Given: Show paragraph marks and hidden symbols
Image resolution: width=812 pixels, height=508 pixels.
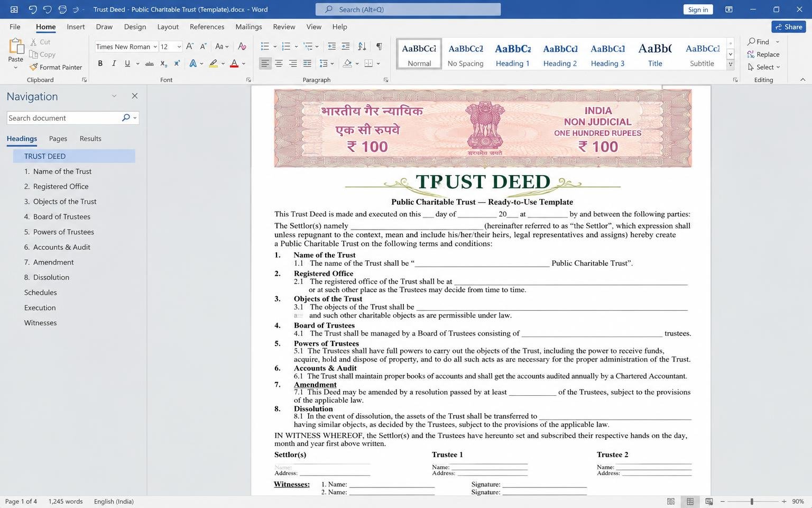Looking at the screenshot, I should pos(379,47).
